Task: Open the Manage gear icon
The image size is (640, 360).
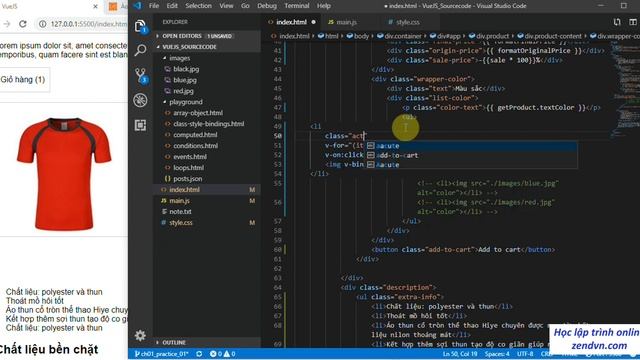Action: (x=140, y=336)
